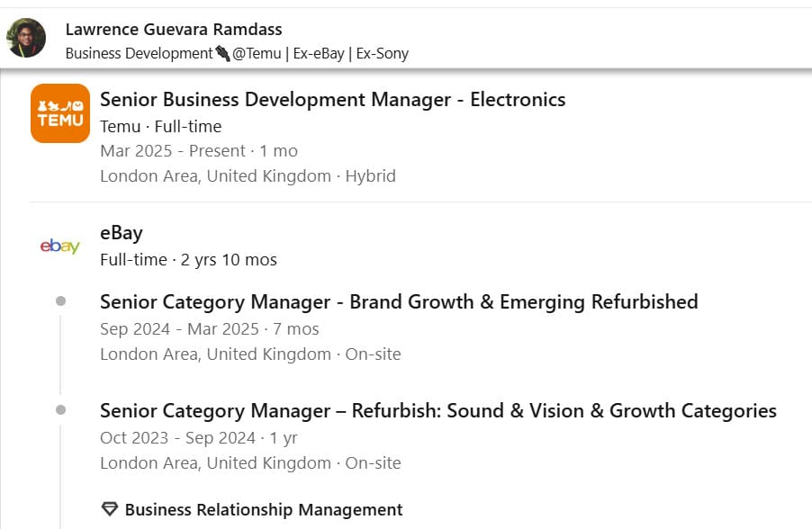
Task: Click the "Sep 2024 - Mar 2025" date range
Action: 209,328
